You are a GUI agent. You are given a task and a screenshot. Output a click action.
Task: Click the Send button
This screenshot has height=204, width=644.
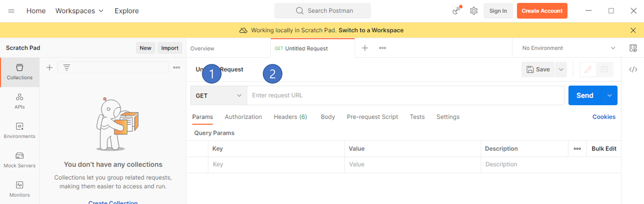(x=585, y=95)
